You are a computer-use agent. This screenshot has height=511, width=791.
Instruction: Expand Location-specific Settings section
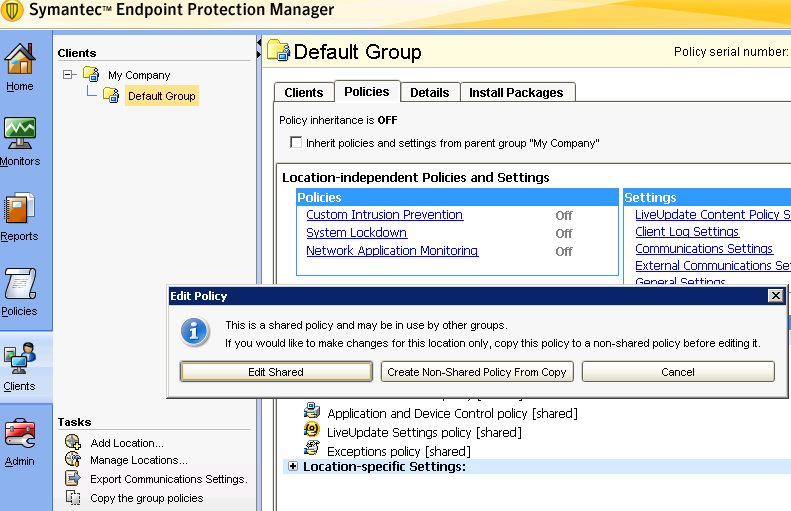(293, 466)
